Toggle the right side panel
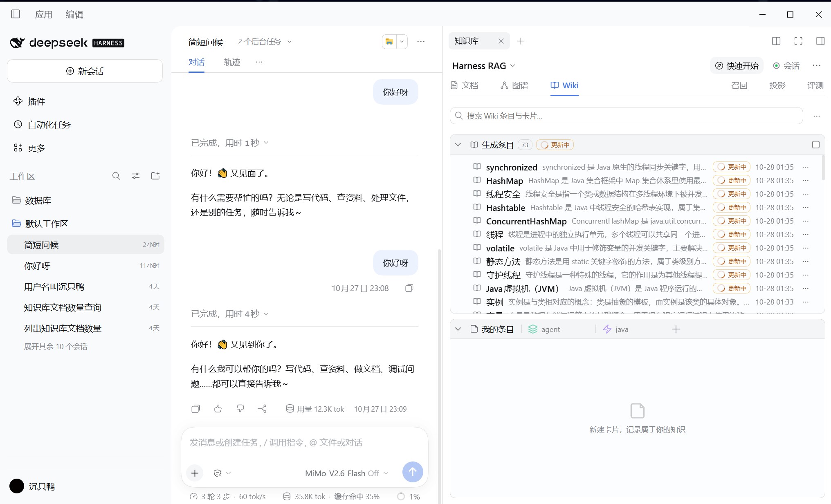Screen dimensions: 831x504 [820, 41]
